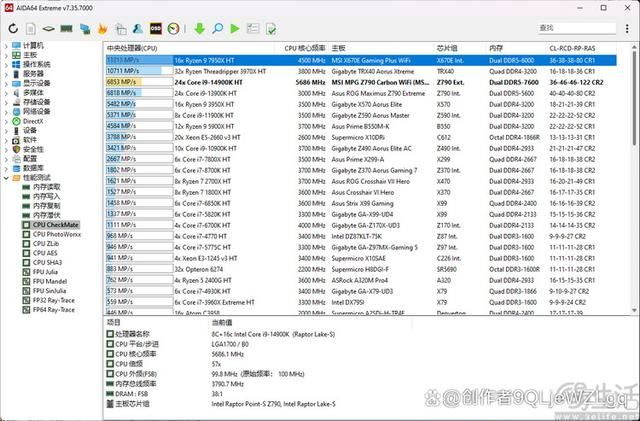This screenshot has height=421, width=640.
Task: Click the memory module toolbar icon
Action: tap(67, 29)
